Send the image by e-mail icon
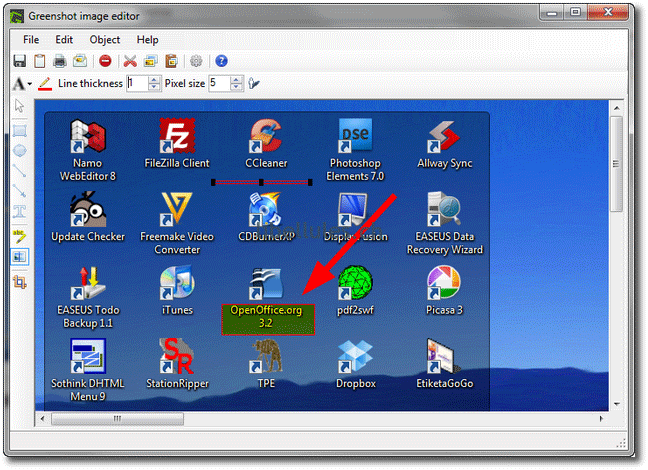 [x=80, y=61]
